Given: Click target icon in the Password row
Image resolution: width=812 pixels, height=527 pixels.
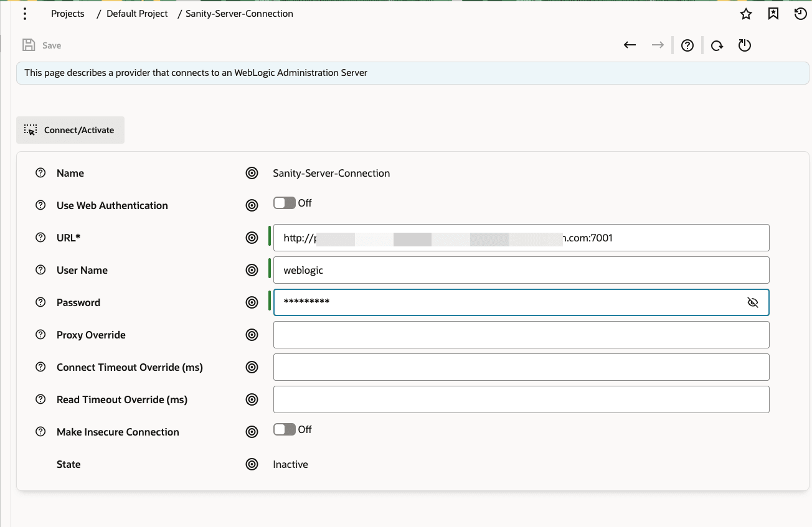Looking at the screenshot, I should [252, 302].
